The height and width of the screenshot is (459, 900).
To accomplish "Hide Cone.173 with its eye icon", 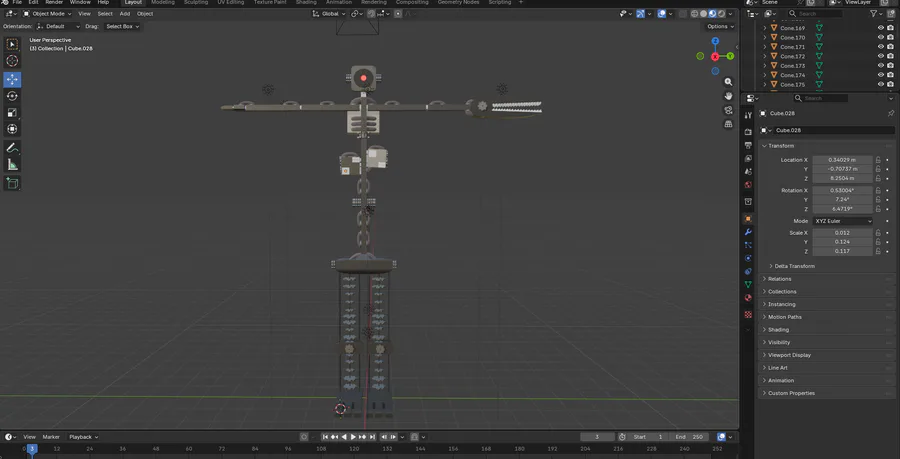I will 880,66.
